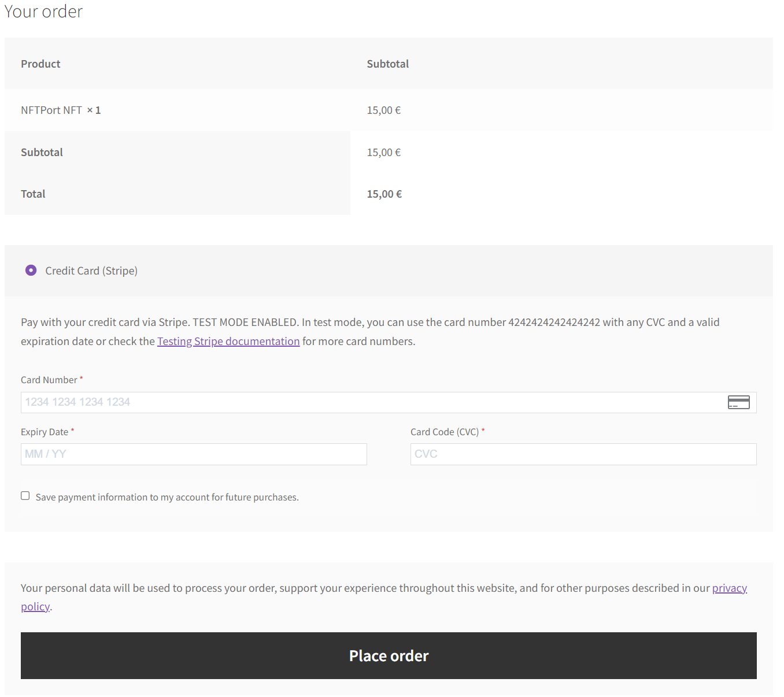Click the credit card icon in card number field
Screen dimensions: 784x697
pos(739,402)
